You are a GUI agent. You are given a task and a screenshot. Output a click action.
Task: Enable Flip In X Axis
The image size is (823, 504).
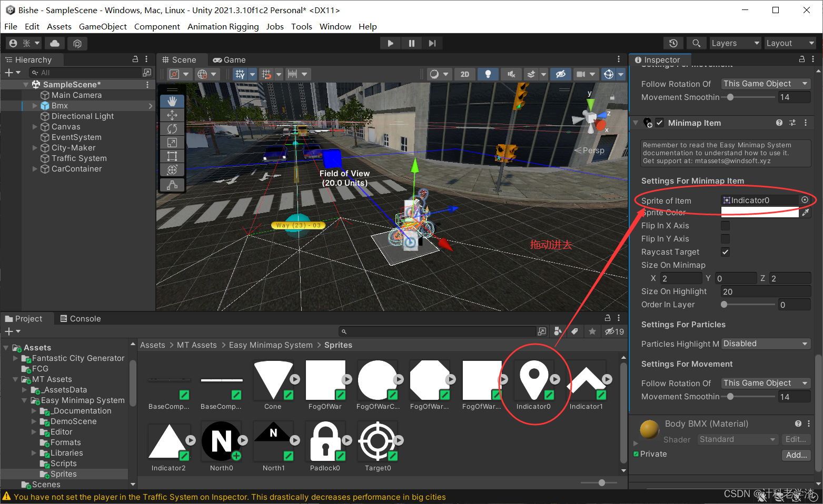tap(725, 225)
